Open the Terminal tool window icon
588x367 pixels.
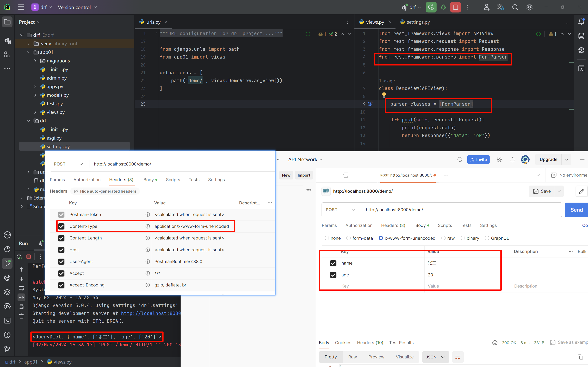pyautogui.click(x=7, y=321)
